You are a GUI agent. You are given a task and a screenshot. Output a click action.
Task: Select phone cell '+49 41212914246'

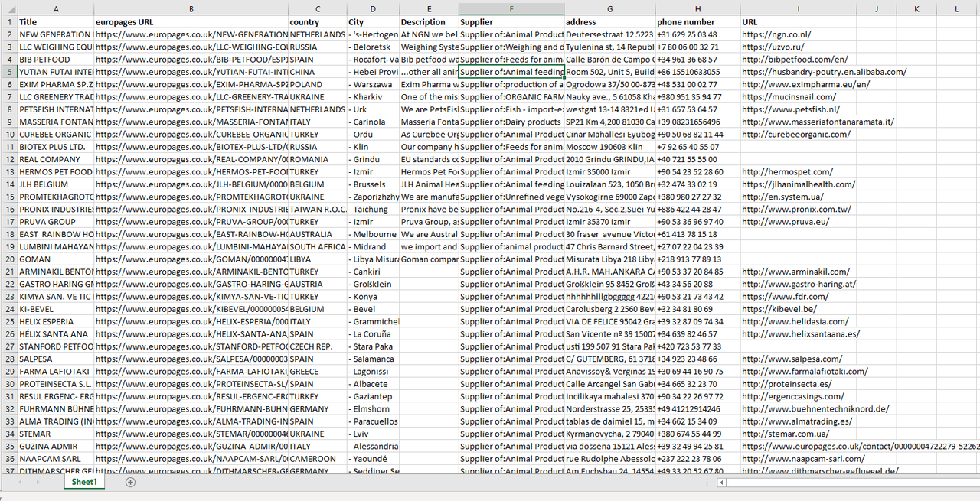coord(697,408)
